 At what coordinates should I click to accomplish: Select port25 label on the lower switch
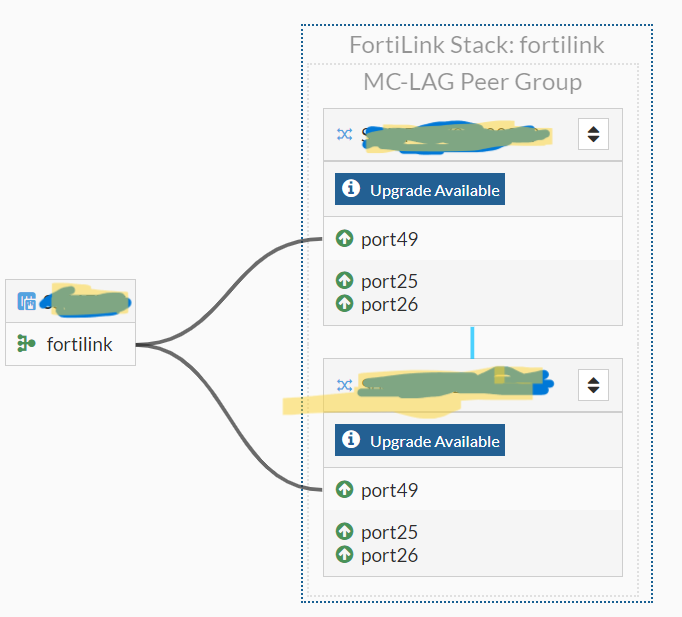click(x=389, y=532)
